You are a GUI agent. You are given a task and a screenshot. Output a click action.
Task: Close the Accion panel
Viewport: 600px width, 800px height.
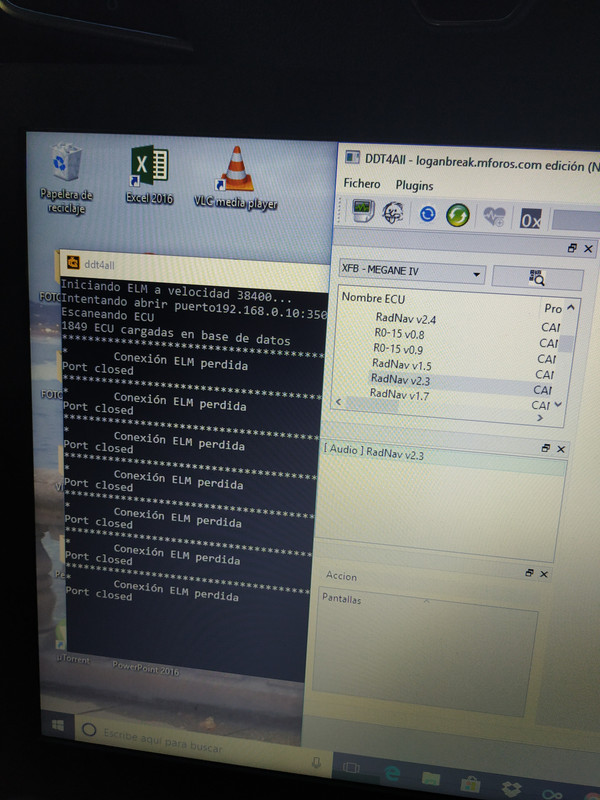tap(544, 574)
